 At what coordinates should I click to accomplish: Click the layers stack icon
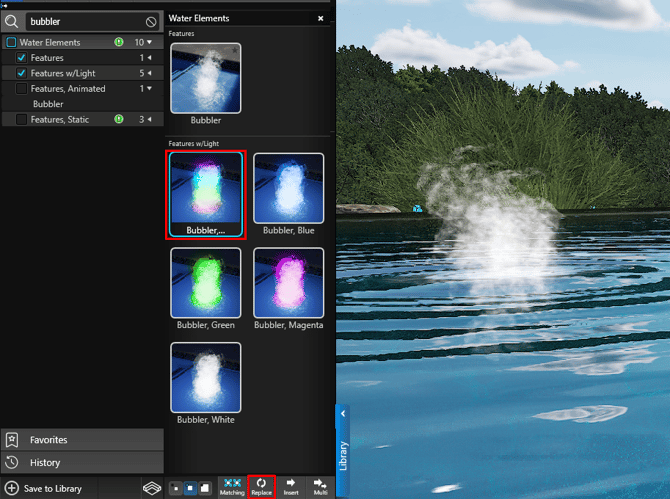pos(150,488)
